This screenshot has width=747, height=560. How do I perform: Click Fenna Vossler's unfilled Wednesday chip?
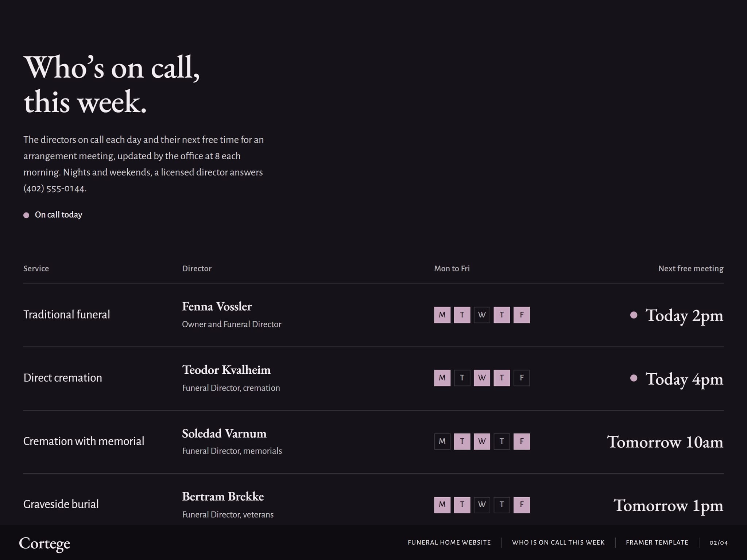(x=482, y=315)
